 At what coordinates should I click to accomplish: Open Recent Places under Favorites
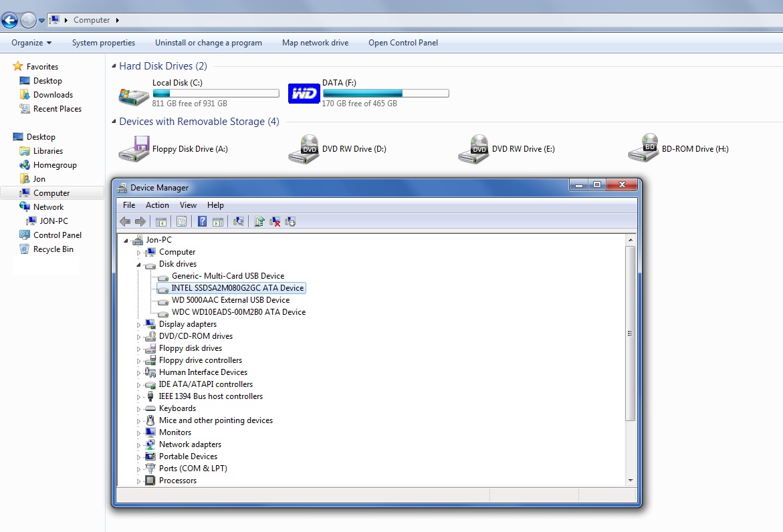[58, 109]
